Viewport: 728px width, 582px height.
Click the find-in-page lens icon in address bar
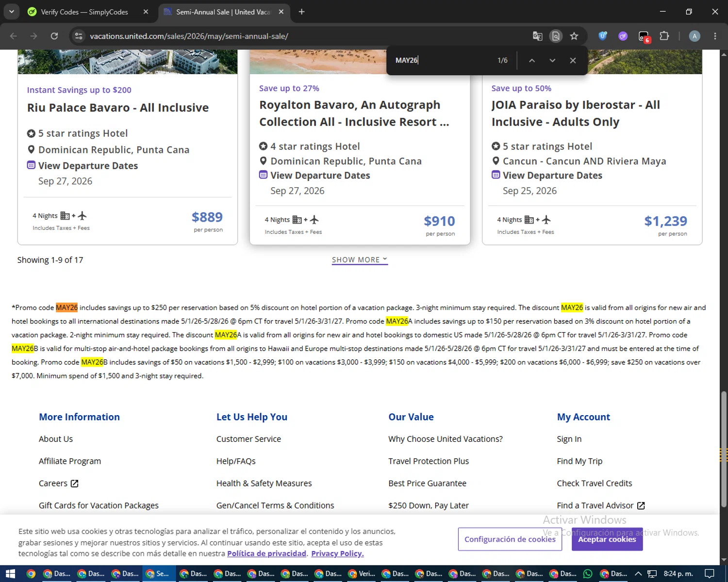[556, 36]
